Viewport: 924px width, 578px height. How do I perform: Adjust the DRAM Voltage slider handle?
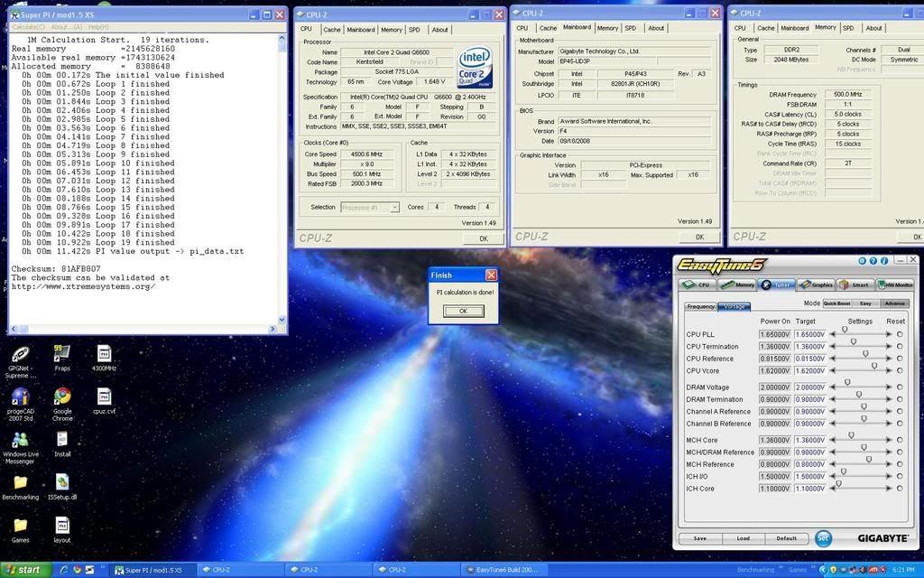[x=847, y=383]
